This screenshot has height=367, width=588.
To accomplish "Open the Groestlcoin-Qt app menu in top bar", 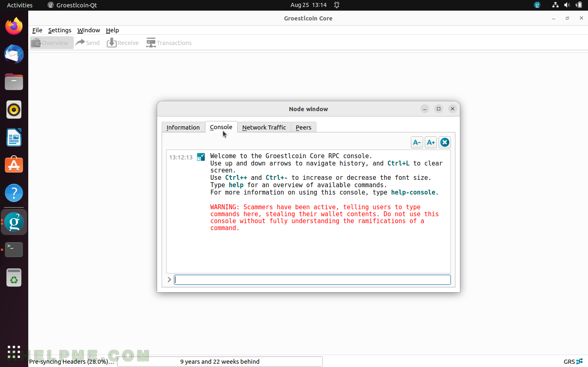I will [x=72, y=5].
